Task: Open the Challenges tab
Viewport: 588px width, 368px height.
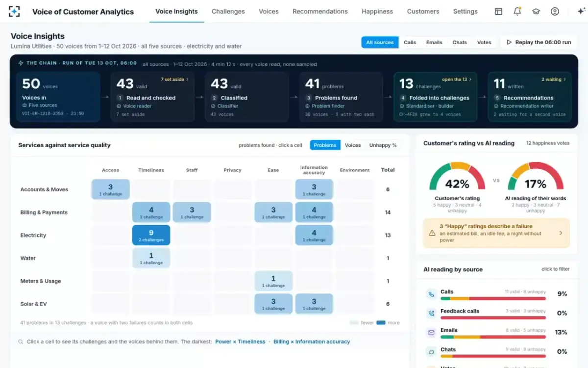Action: 228,11
